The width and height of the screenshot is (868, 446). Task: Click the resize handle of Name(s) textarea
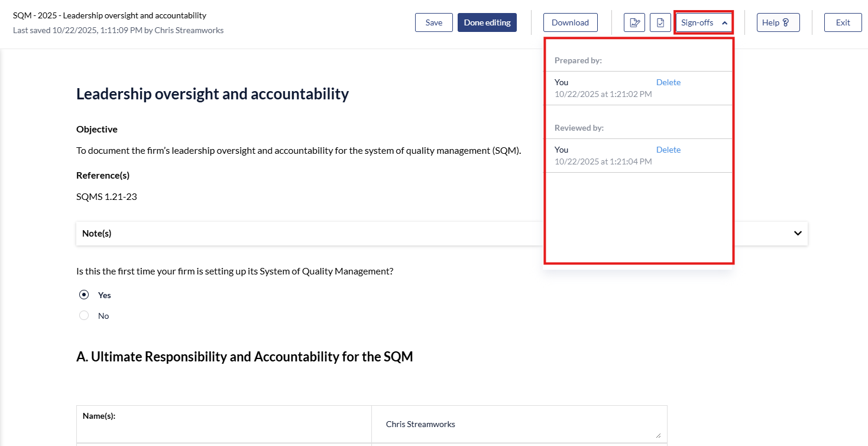[658, 435]
